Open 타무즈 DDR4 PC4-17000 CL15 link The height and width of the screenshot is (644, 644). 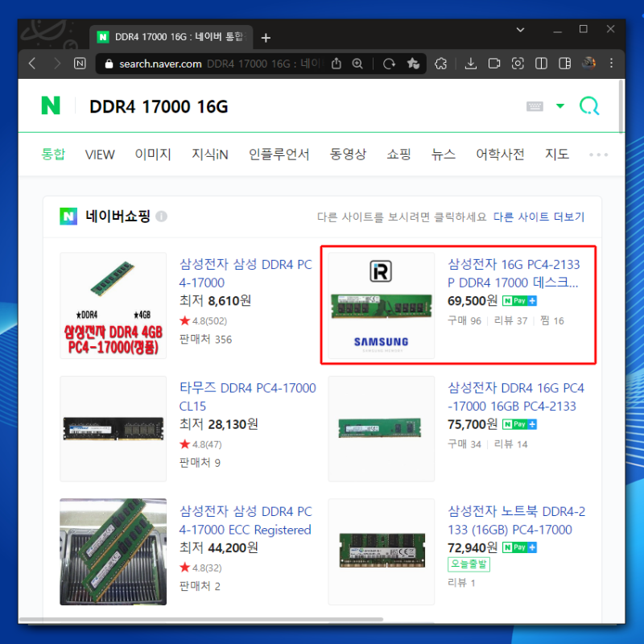(x=248, y=397)
